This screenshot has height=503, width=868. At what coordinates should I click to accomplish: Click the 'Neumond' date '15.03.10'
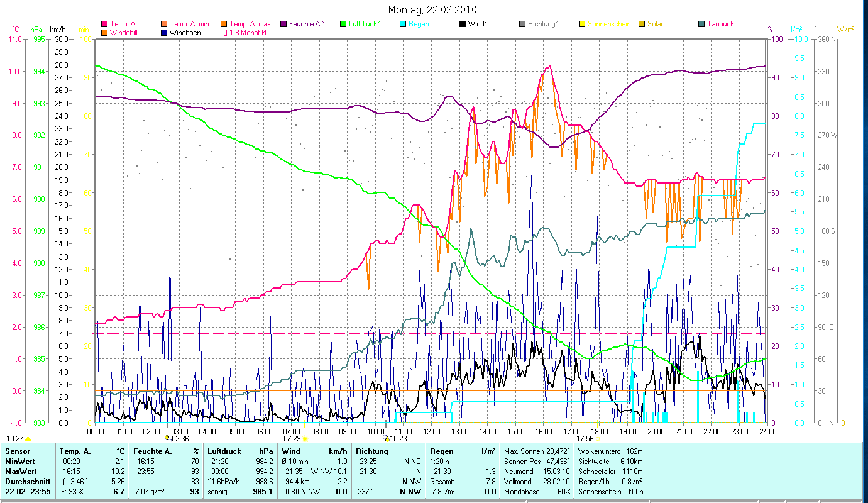coord(556,471)
